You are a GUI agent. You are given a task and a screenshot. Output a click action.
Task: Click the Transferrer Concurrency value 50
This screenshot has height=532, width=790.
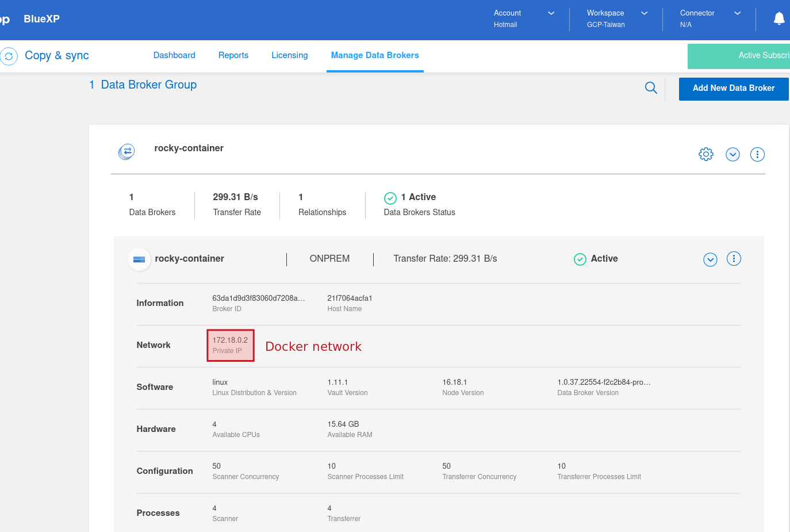click(x=447, y=466)
